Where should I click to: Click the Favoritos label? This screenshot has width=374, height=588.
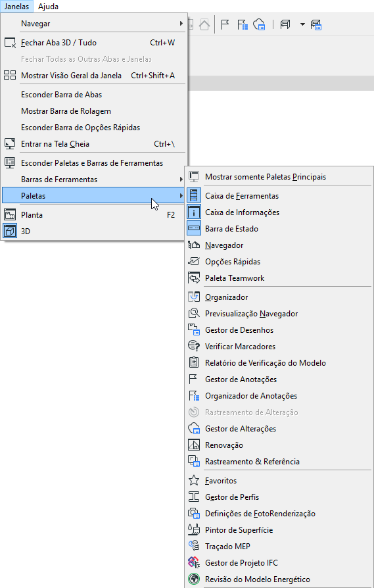tap(221, 480)
